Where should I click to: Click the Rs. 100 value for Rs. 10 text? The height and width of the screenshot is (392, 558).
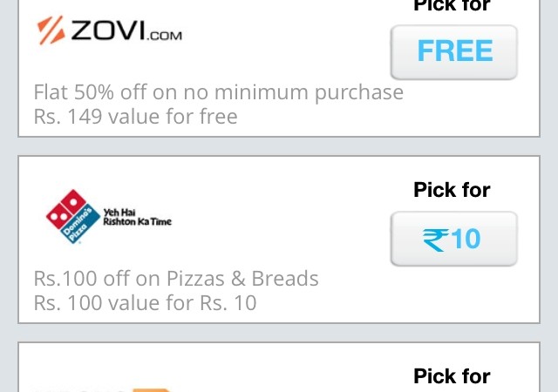(x=145, y=303)
